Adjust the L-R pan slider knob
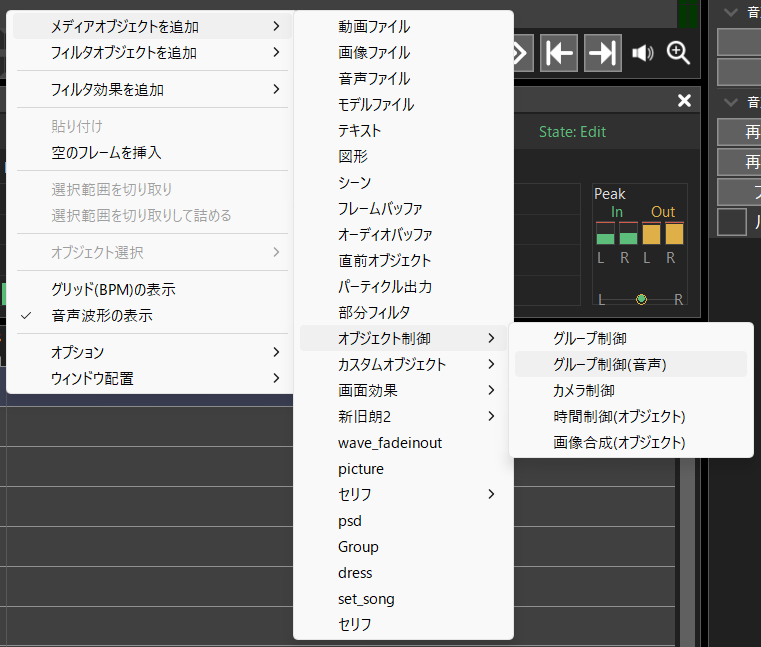The width and height of the screenshot is (761, 647). pyautogui.click(x=641, y=299)
